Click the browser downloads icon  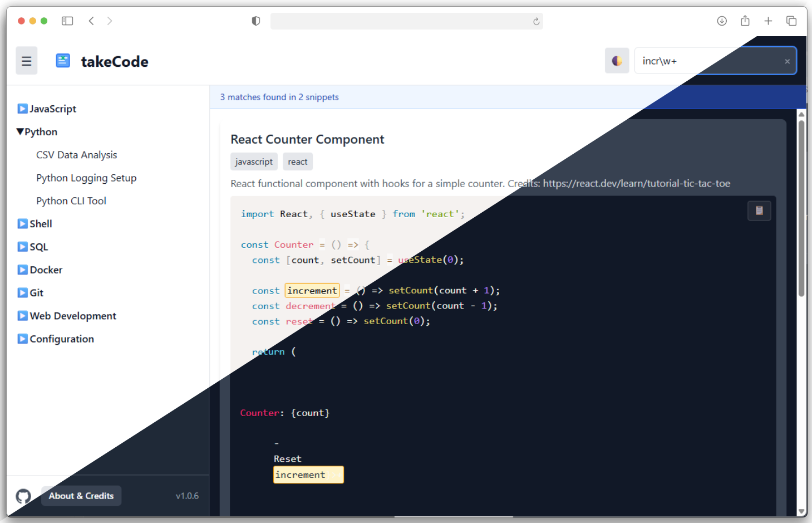722,21
